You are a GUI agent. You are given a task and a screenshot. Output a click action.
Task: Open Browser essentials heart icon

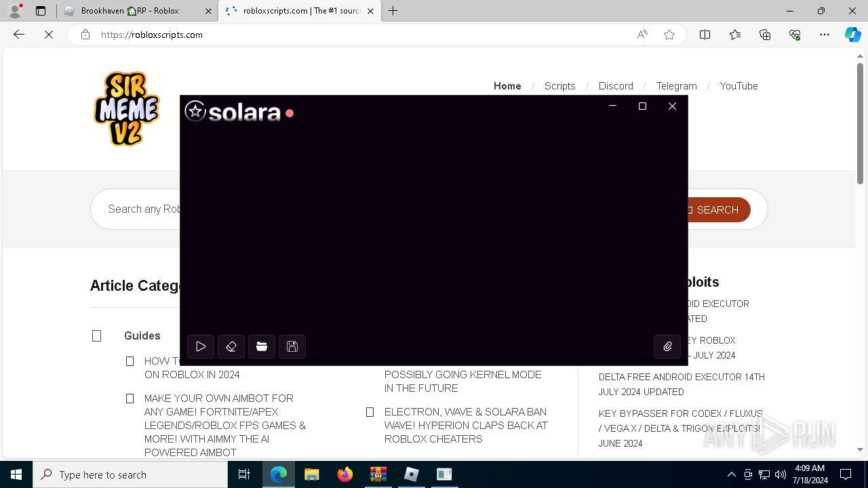pos(795,35)
